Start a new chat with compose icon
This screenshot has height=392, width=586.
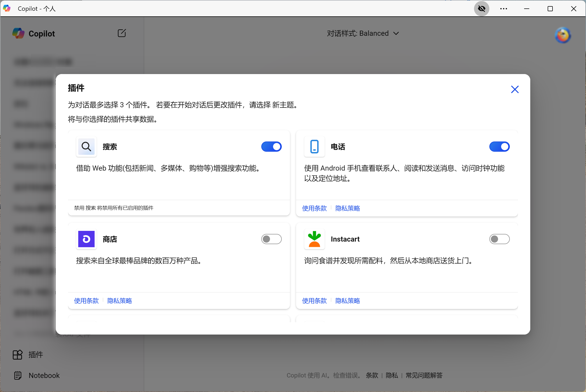(122, 33)
